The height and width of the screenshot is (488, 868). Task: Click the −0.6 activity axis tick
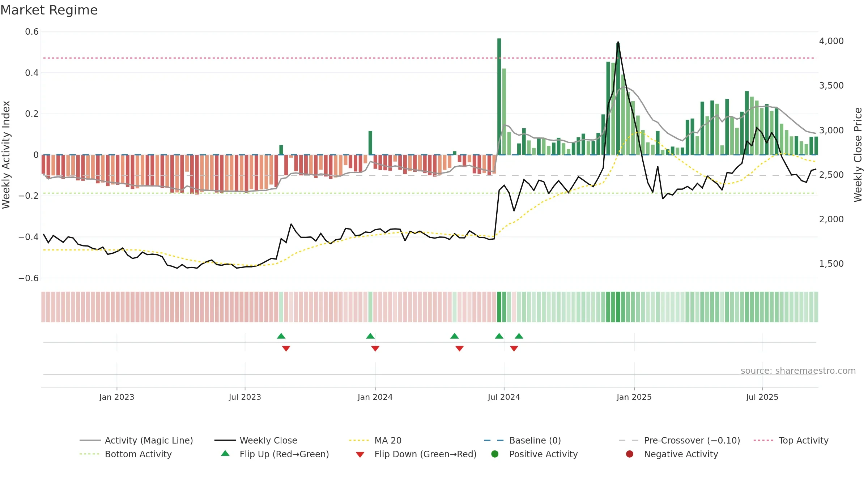tap(29, 278)
